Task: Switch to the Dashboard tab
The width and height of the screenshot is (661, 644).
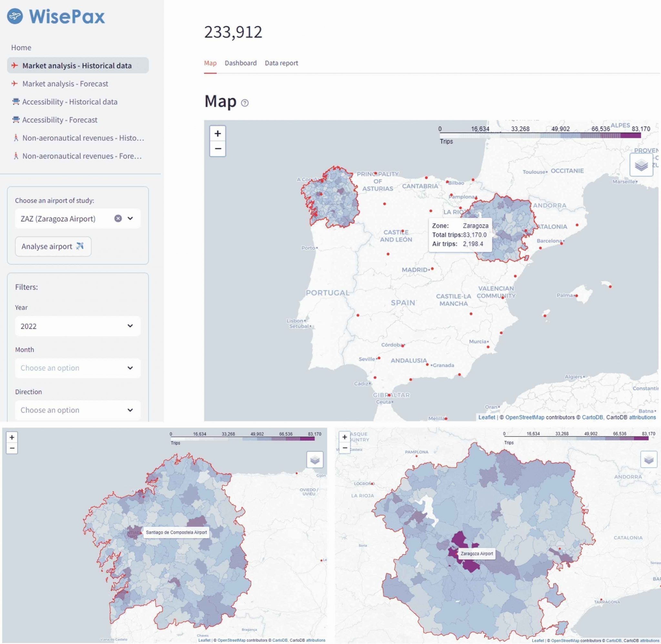Action: pyautogui.click(x=240, y=63)
